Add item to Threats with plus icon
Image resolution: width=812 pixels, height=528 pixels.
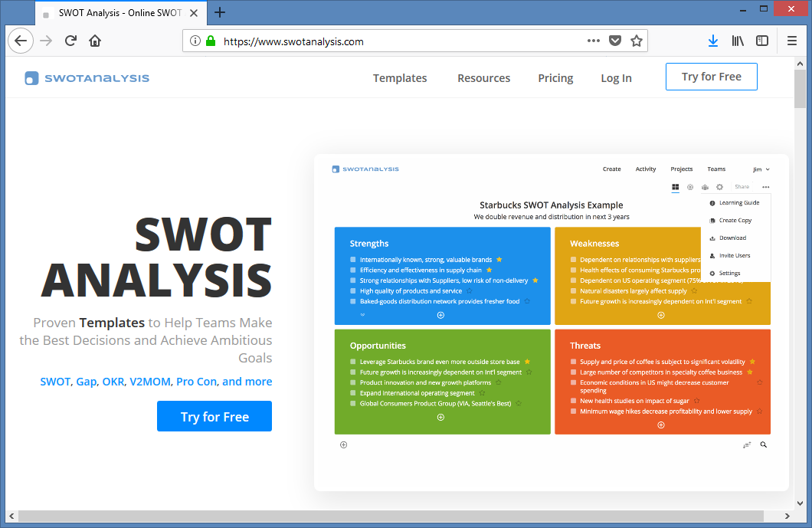click(x=661, y=425)
